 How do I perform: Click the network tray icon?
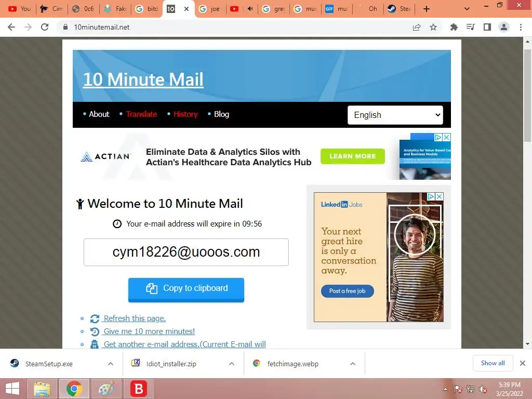[471, 389]
